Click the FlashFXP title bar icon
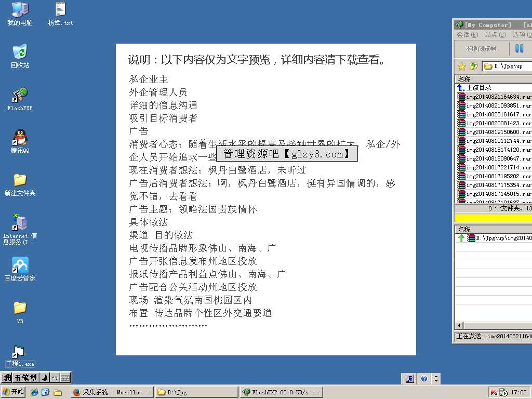This screenshot has height=399, width=532. pos(459,25)
